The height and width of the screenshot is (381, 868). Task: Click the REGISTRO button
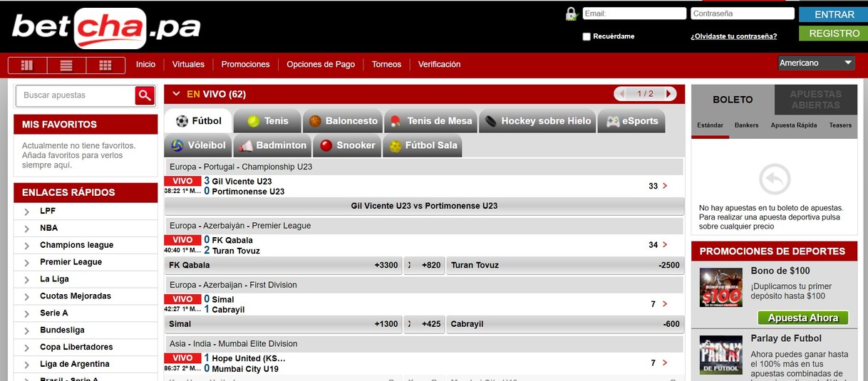833,33
